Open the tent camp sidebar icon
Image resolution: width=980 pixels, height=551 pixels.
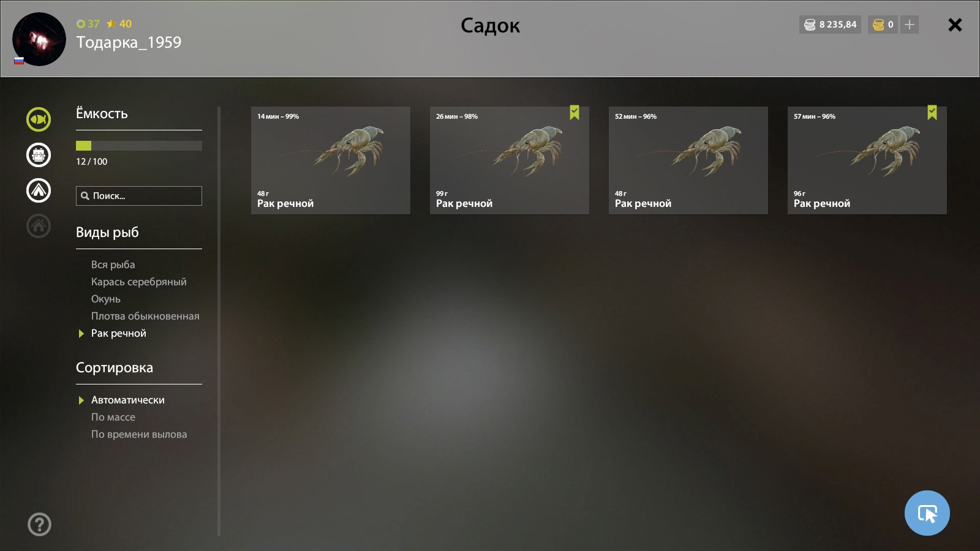click(39, 190)
